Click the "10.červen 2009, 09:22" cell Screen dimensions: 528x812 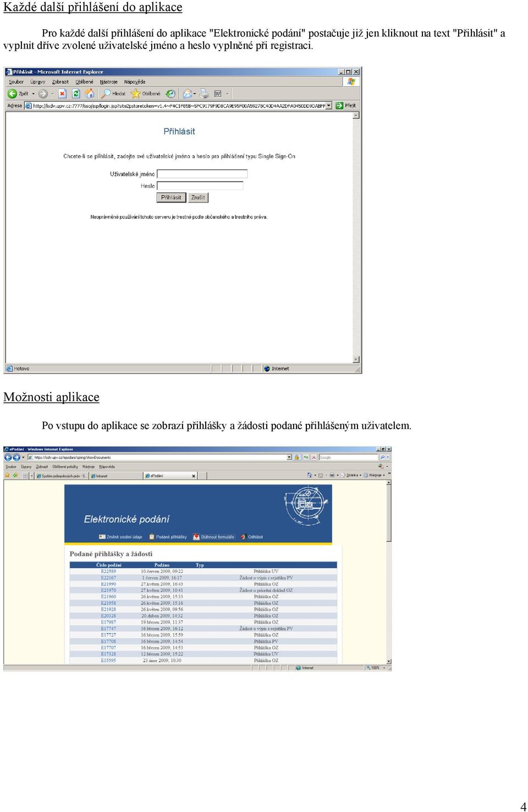coord(162,571)
